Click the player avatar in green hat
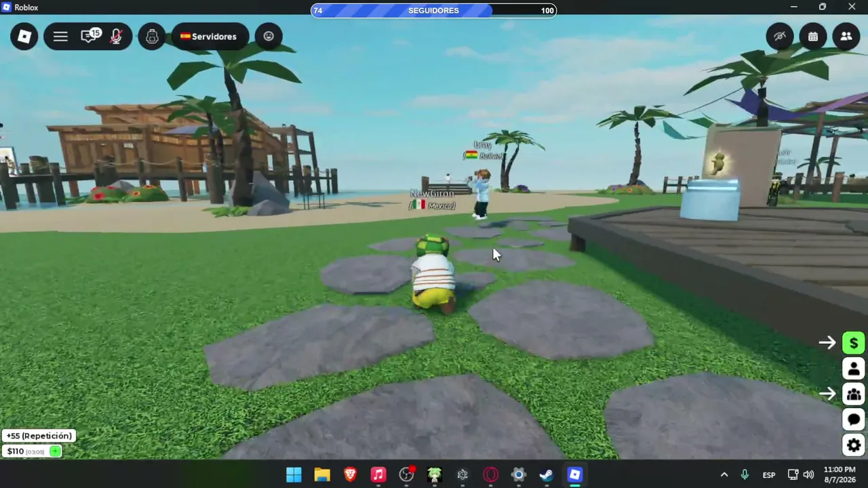 click(x=433, y=274)
